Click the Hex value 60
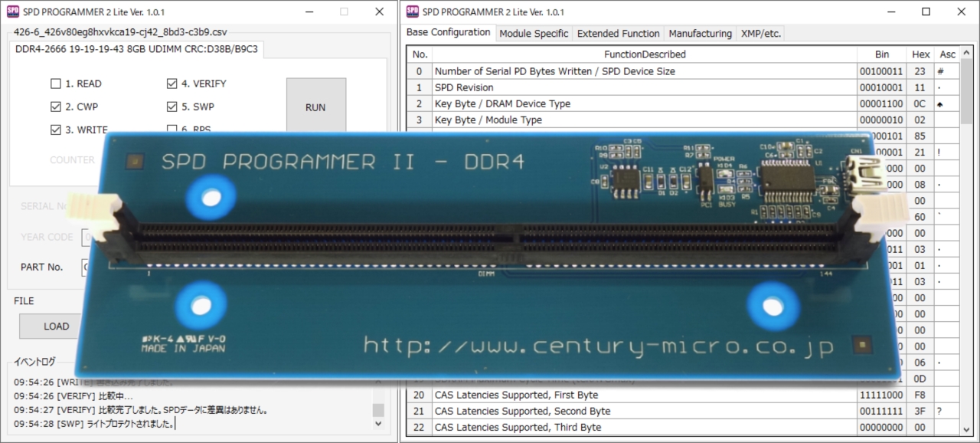This screenshot has width=980, height=443. (921, 217)
